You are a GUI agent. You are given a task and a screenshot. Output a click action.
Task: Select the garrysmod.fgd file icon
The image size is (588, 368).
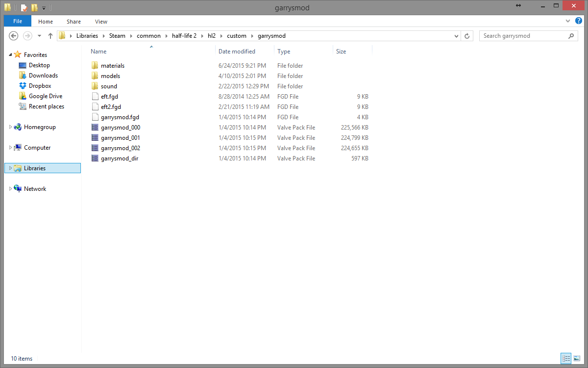pyautogui.click(x=95, y=117)
